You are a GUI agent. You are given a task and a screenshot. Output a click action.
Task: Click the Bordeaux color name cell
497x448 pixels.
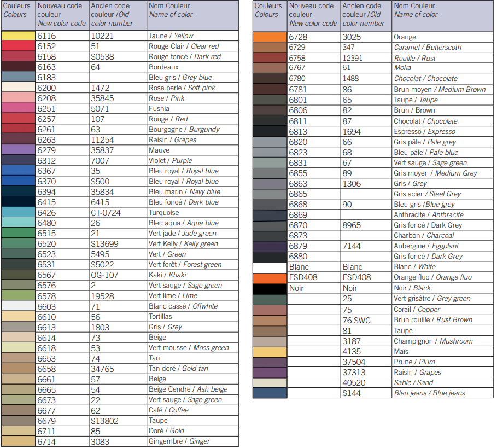[x=192, y=67]
